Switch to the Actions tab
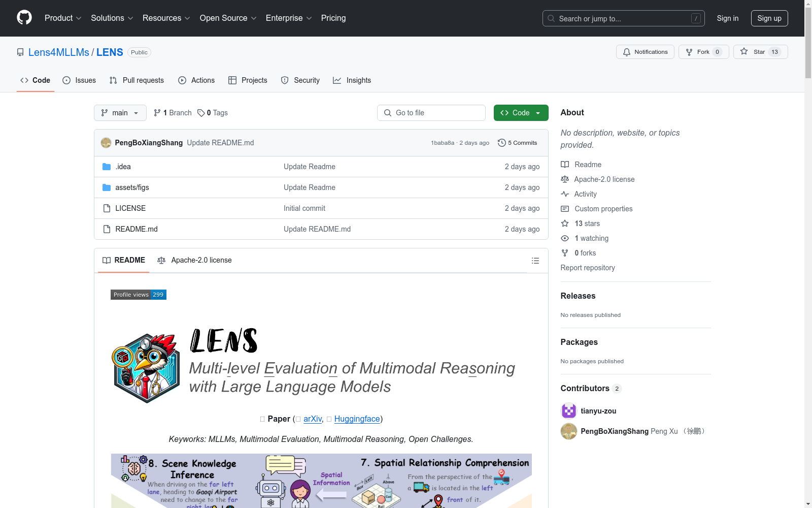Viewport: 812px width, 508px height. click(196, 80)
